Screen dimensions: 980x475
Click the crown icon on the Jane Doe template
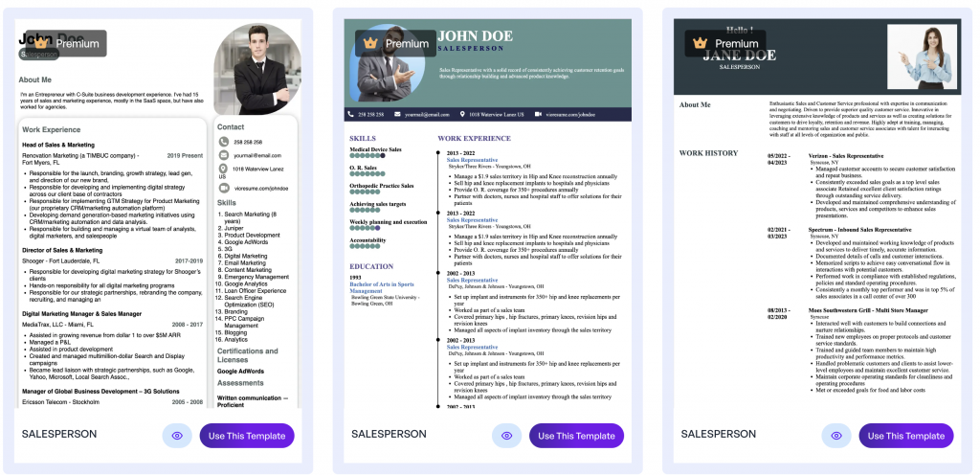(700, 43)
